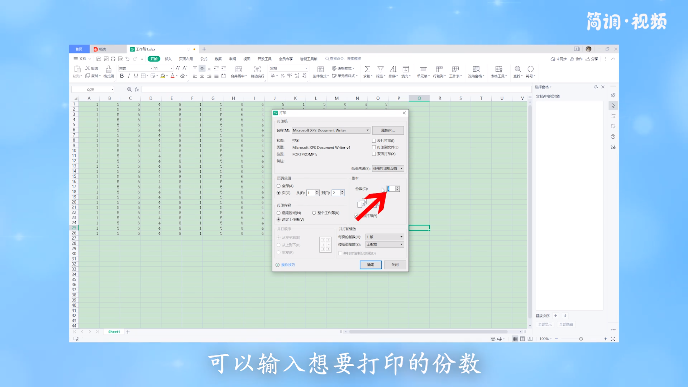Viewport: 688px width, 387px height.
Task: Expand the pages-per-sheet dropdown in dialog
Action: [x=384, y=236]
